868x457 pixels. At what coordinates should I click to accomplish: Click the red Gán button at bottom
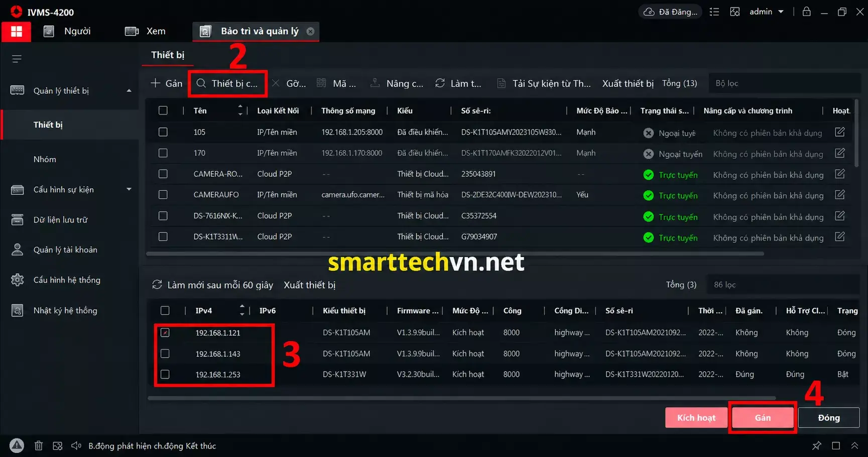click(x=763, y=418)
